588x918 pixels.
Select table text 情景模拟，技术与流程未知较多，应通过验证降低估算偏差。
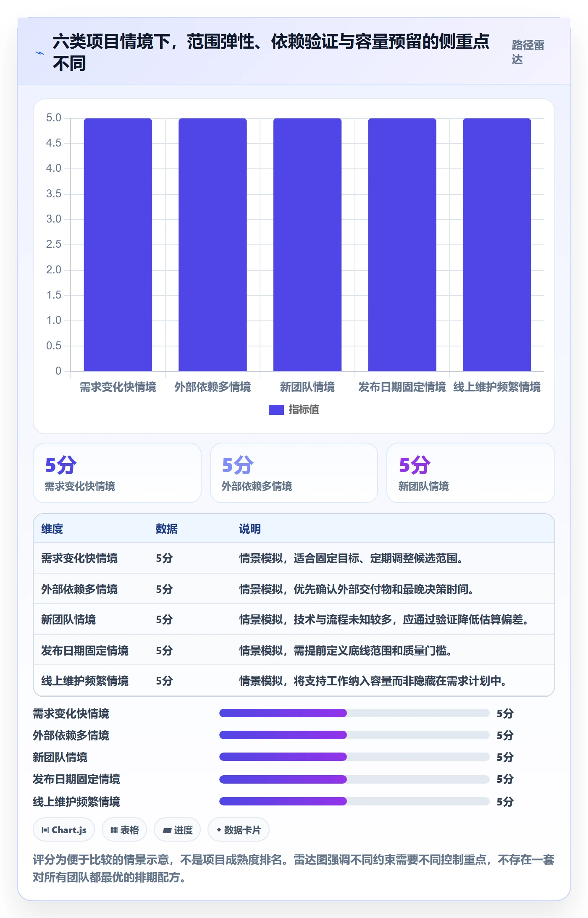click(384, 619)
